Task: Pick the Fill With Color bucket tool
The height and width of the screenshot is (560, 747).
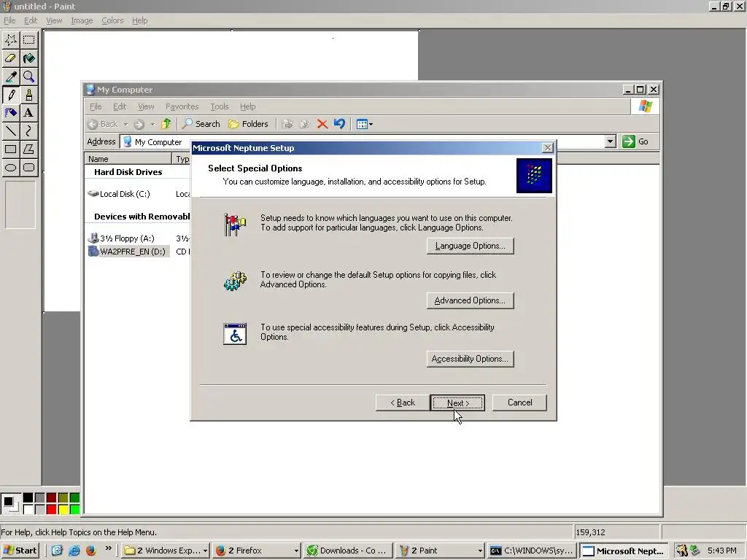Action: click(x=28, y=58)
